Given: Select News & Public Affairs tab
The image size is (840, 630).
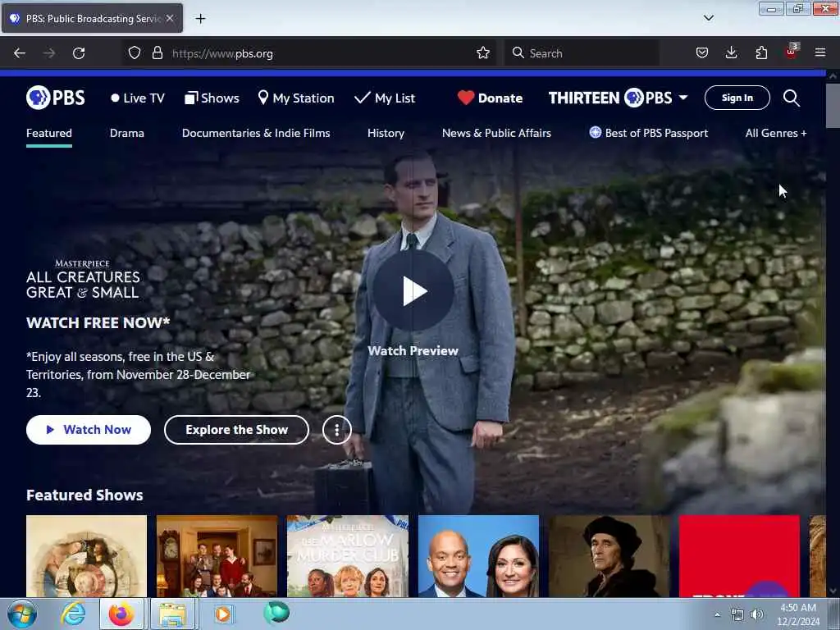Looking at the screenshot, I should pyautogui.click(x=496, y=133).
